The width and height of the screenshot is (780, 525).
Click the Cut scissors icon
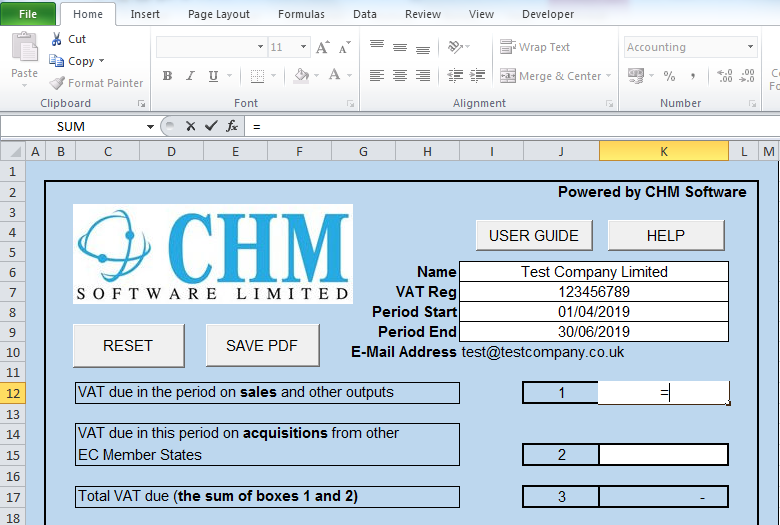coord(56,39)
